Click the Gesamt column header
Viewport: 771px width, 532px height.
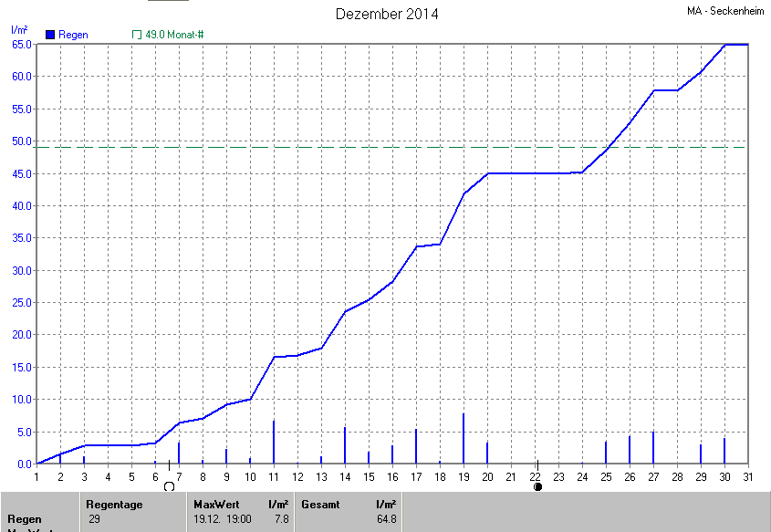pos(319,504)
